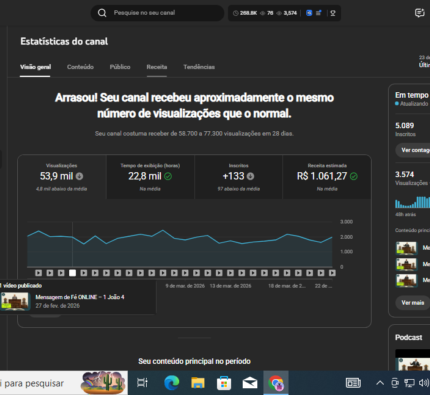Click the Ver contagem button

[413, 150]
